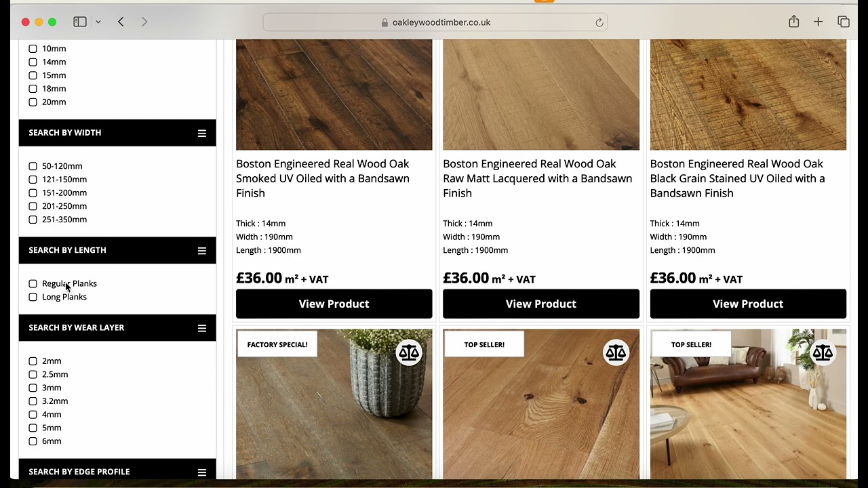868x488 pixels.
Task: Click the Search By Length header
Action: [117, 250]
